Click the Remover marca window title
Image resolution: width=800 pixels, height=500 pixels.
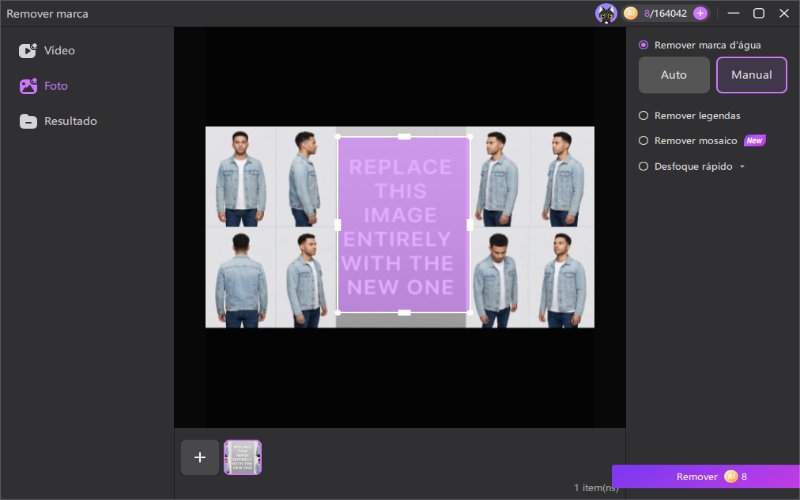47,14
